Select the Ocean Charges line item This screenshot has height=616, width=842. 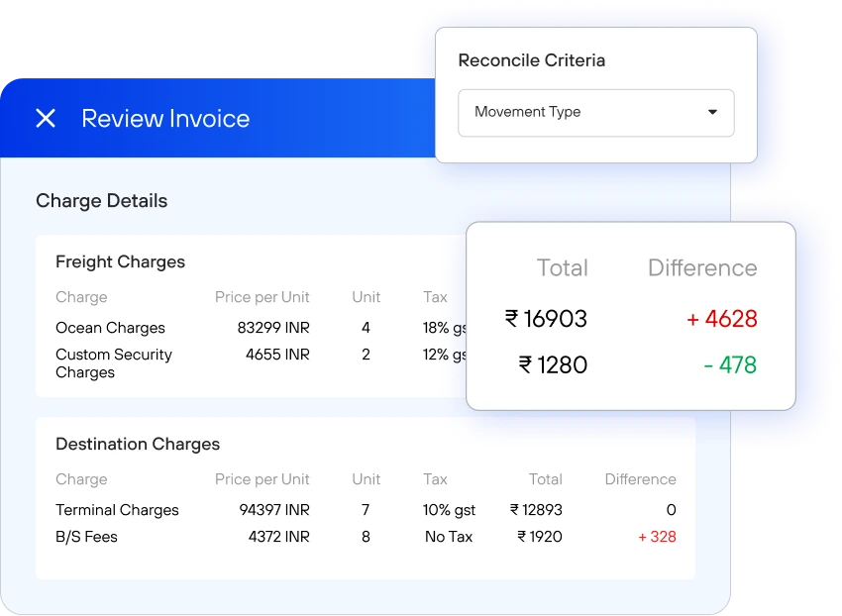point(110,328)
